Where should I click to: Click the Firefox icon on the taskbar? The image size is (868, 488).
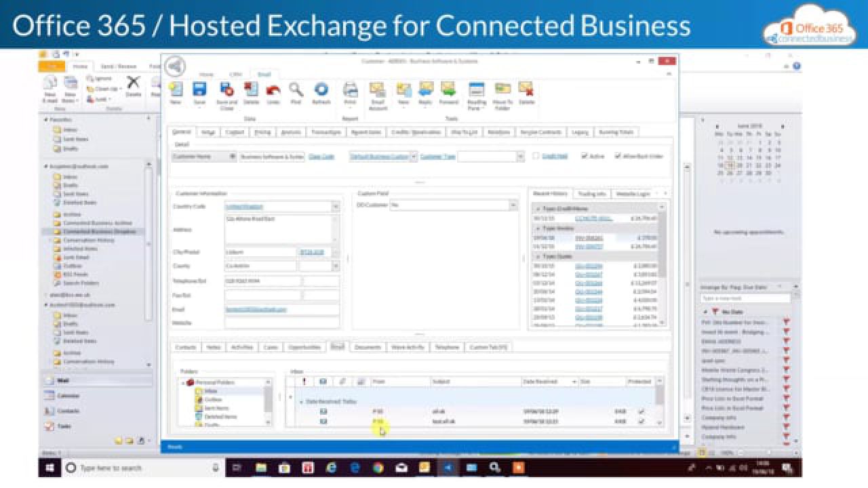(x=332, y=468)
